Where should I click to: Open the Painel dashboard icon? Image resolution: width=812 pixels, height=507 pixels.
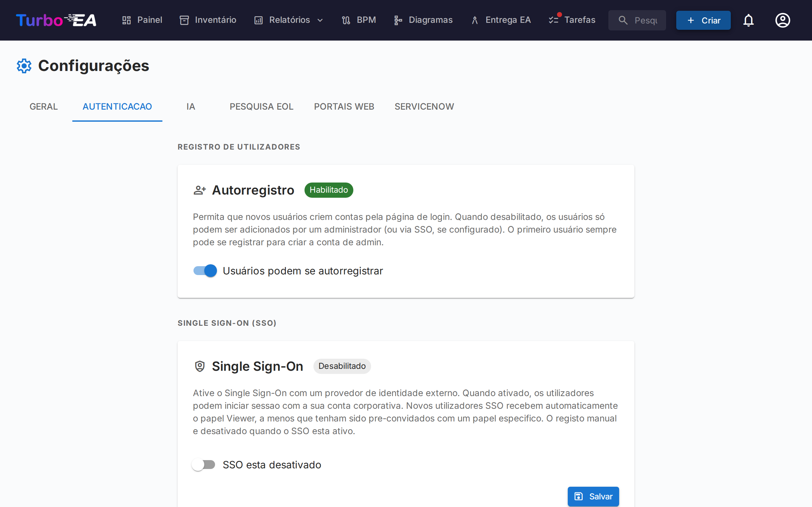click(126, 20)
